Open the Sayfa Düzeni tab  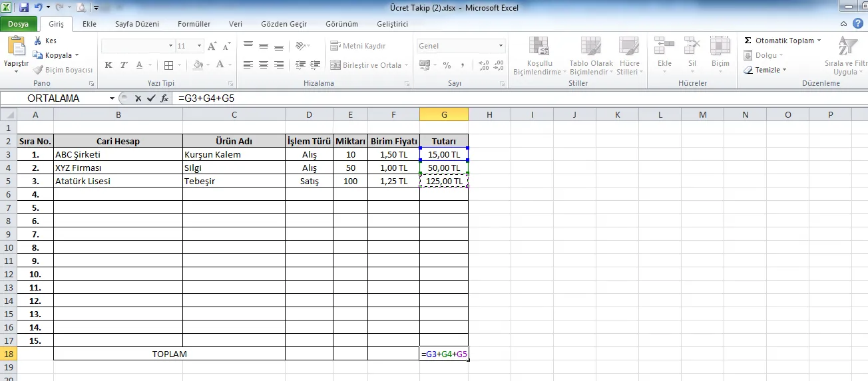pyautogui.click(x=137, y=24)
